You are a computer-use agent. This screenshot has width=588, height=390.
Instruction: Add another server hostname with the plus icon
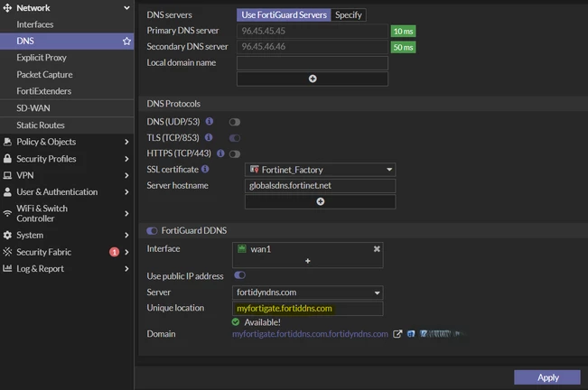pos(321,201)
